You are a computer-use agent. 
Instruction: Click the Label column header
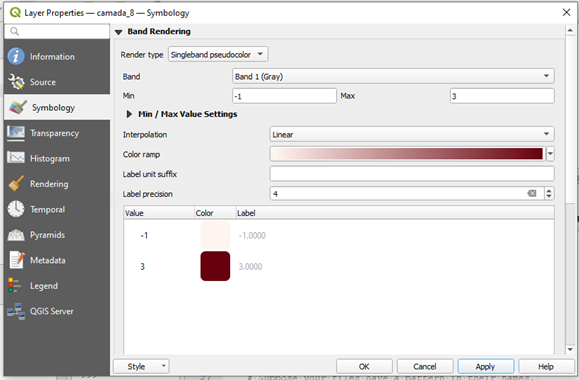tap(395, 213)
